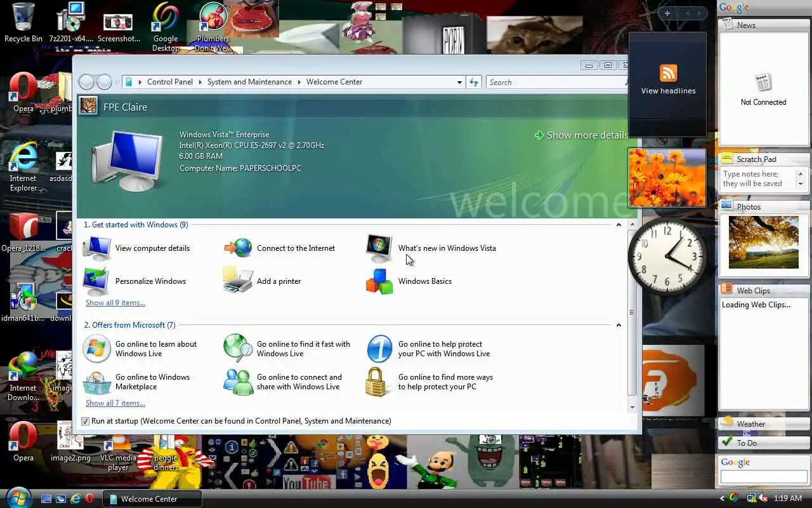Image resolution: width=812 pixels, height=508 pixels.
Task: Click Show more details link
Action: pyautogui.click(x=581, y=135)
